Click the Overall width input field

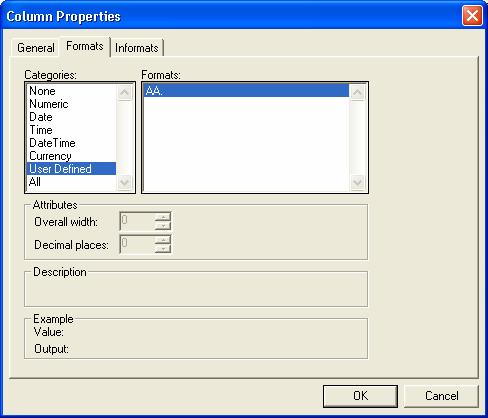pos(137,221)
